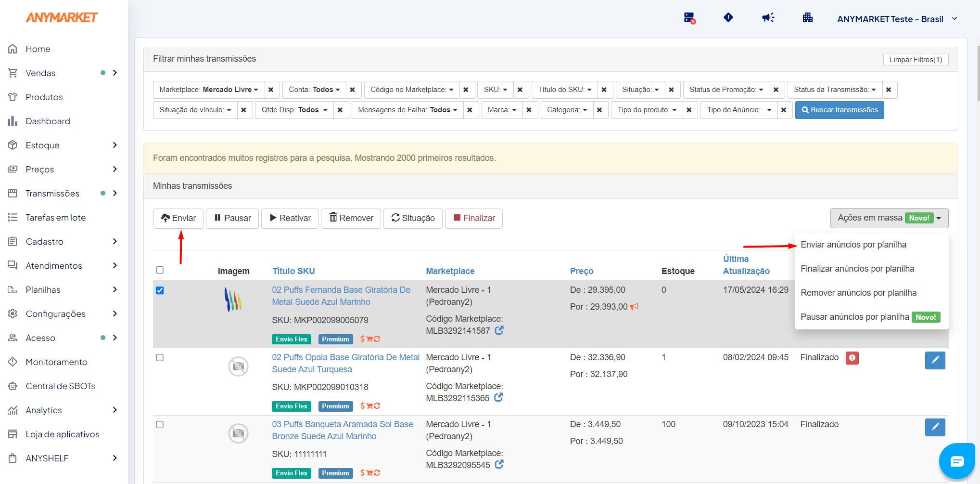
Task: Click the Reativar button
Action: [290, 218]
